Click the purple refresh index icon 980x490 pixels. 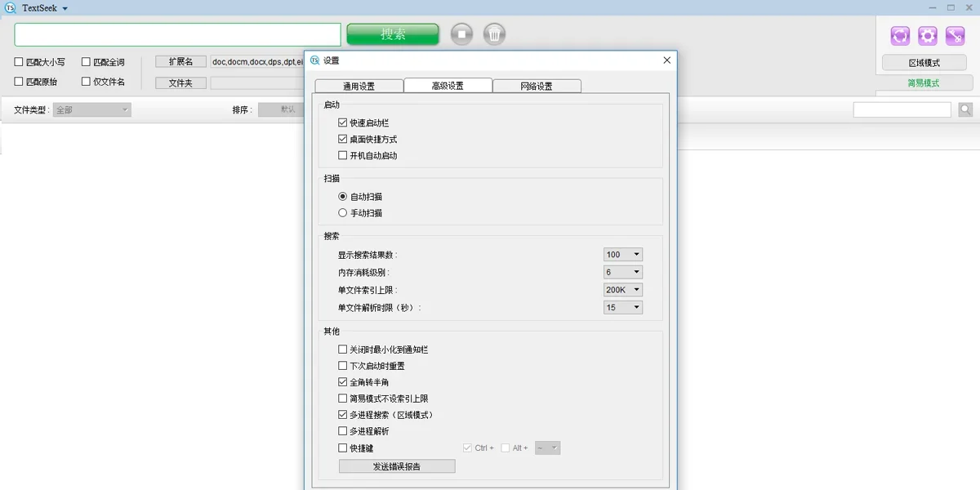[900, 36]
